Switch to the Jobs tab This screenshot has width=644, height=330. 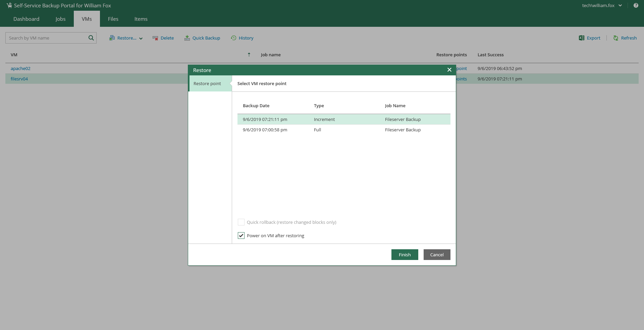point(61,19)
